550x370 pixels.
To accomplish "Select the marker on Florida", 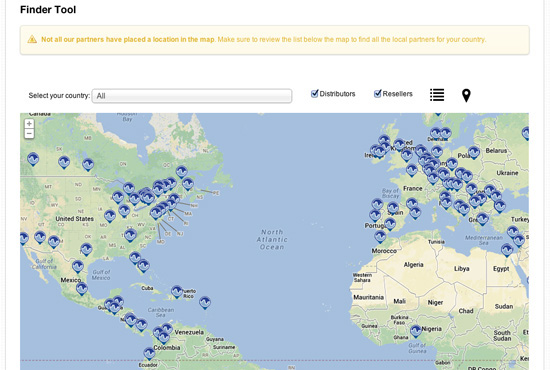I will 143,266.
